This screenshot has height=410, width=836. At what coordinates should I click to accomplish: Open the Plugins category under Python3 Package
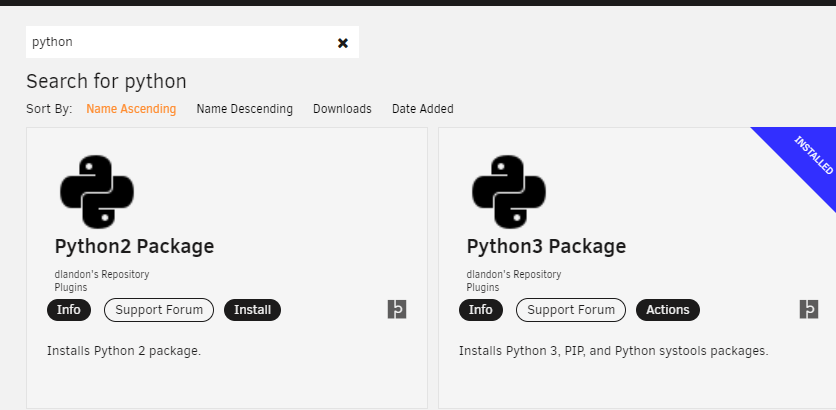483,287
